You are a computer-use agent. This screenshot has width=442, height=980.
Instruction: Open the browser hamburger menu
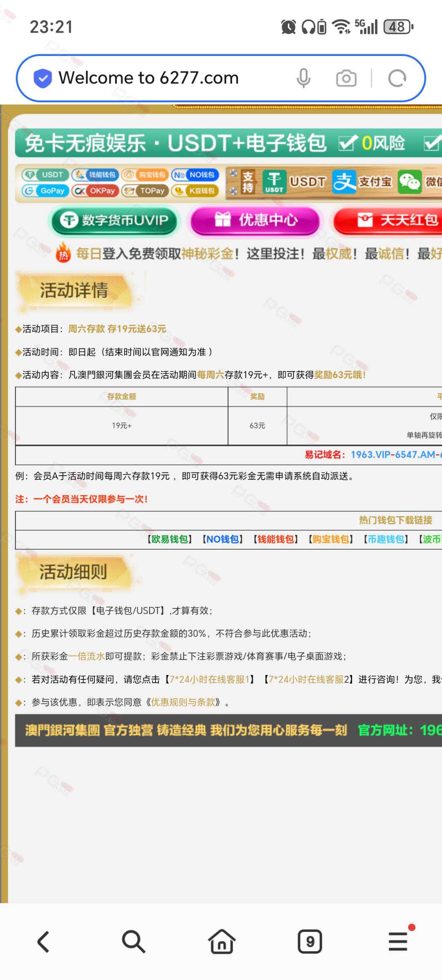pos(398,942)
